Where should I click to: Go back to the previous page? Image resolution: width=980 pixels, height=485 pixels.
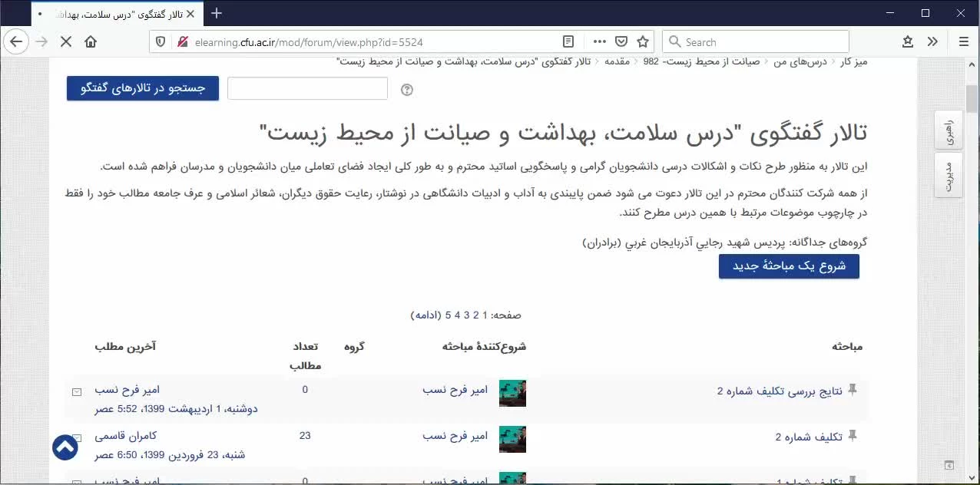16,42
